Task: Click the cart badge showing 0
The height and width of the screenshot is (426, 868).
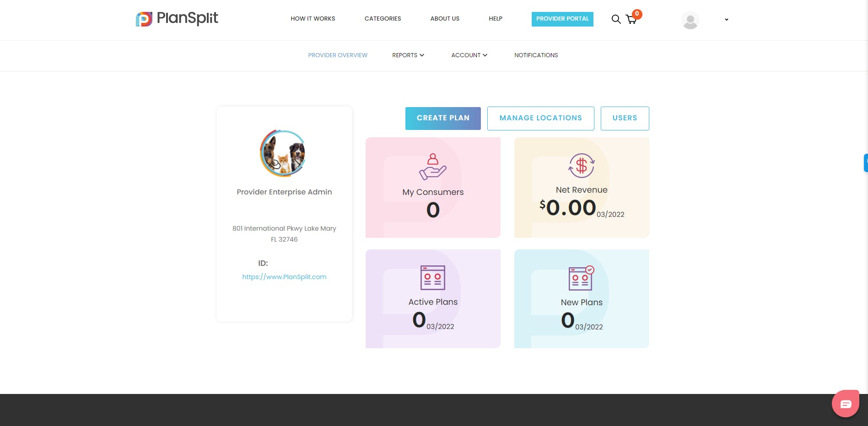Action: click(x=637, y=14)
